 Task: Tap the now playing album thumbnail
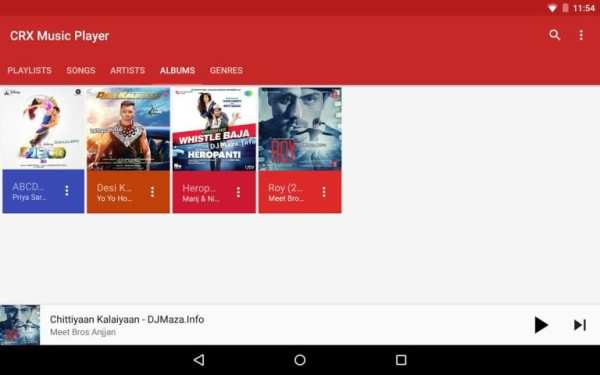coord(20,325)
